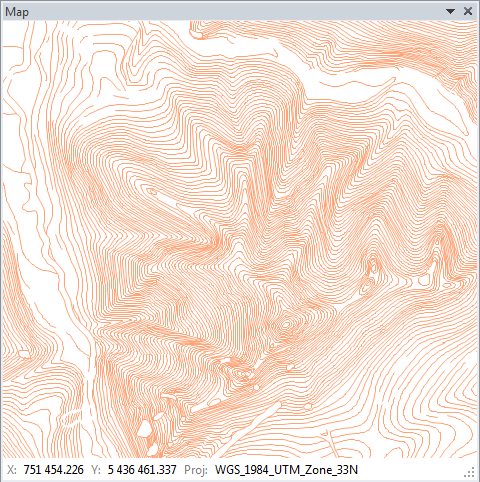The image size is (480, 482).
Task: Click the round white clearing on the right side
Action: pyautogui.click(x=424, y=280)
